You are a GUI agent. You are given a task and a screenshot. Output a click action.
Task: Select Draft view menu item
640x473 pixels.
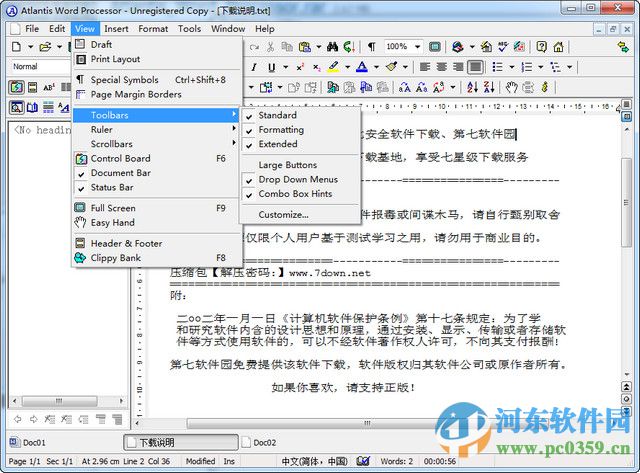[156, 44]
